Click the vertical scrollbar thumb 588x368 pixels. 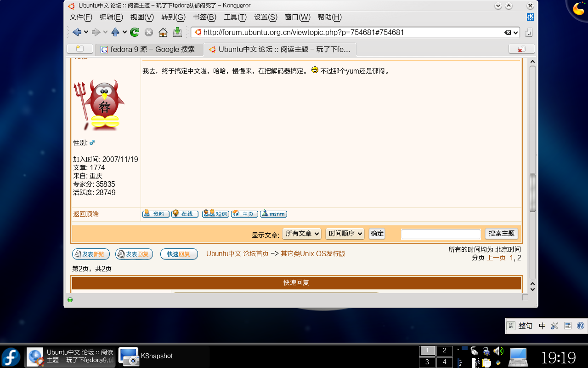point(532,192)
